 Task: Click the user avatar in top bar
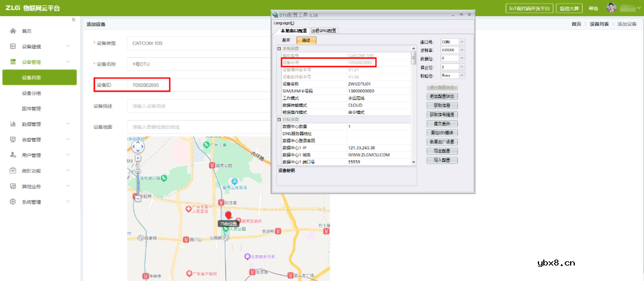pyautogui.click(x=612, y=8)
